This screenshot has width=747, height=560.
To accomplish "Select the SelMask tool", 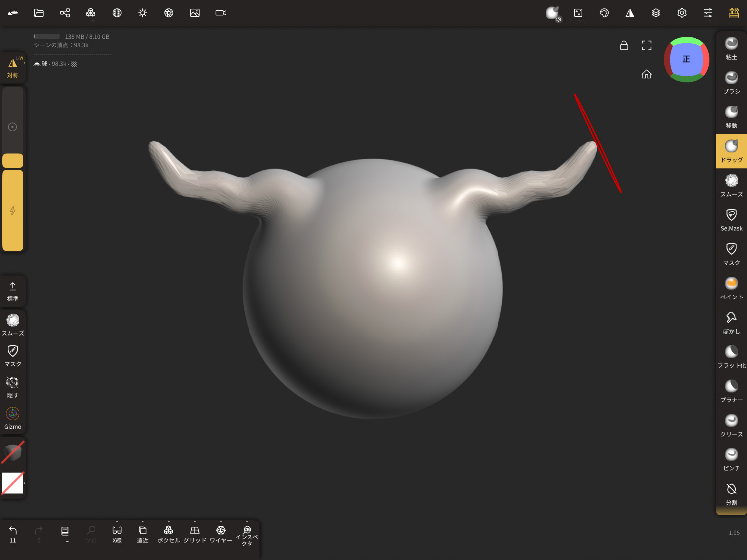I will 731,220.
